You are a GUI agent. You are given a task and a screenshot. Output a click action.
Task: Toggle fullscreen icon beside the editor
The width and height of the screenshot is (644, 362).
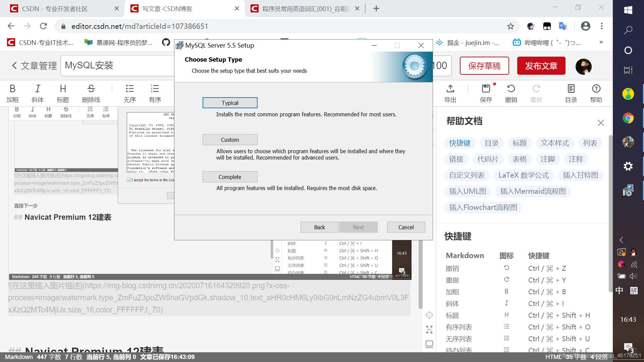click(429, 329)
